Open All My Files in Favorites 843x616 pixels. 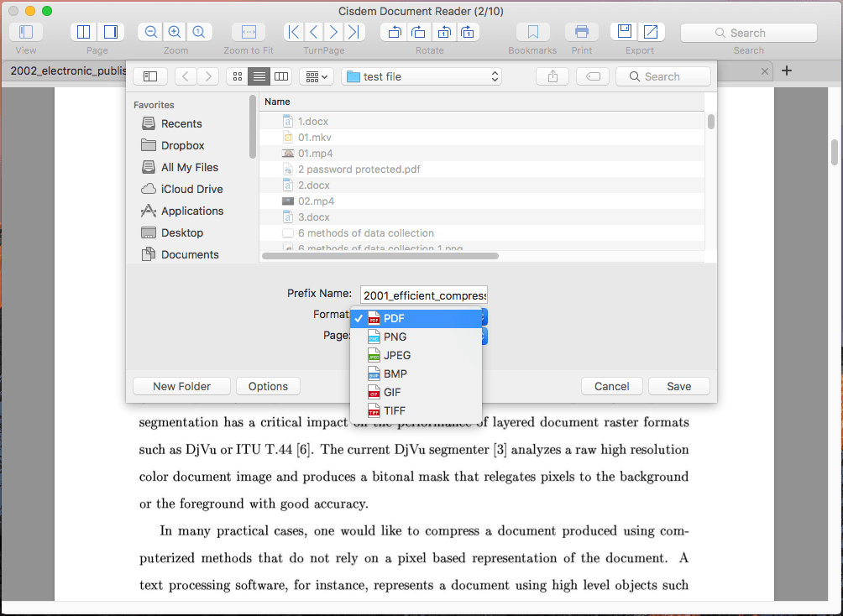point(179,167)
